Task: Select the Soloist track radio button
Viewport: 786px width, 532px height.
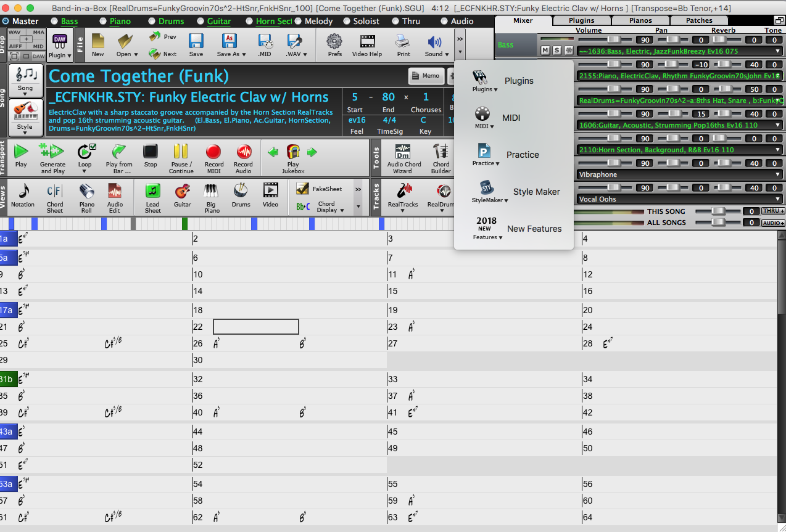Action: click(x=345, y=21)
